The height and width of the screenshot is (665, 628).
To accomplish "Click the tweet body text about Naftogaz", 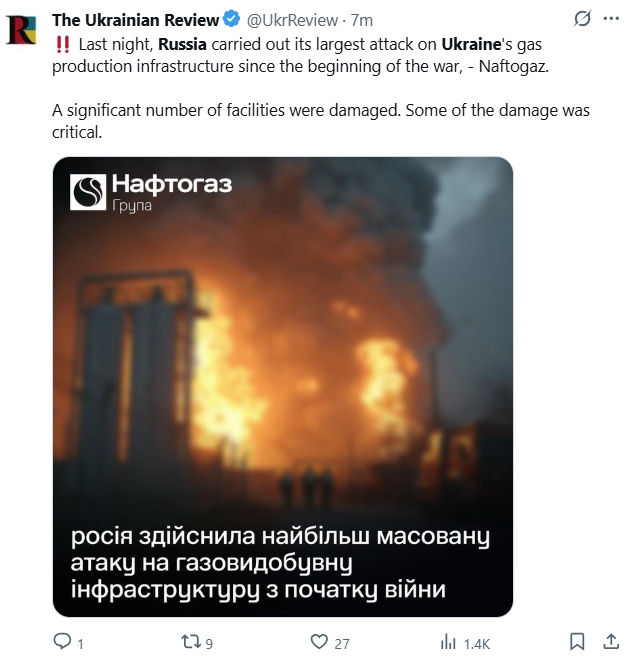I will pos(321,88).
